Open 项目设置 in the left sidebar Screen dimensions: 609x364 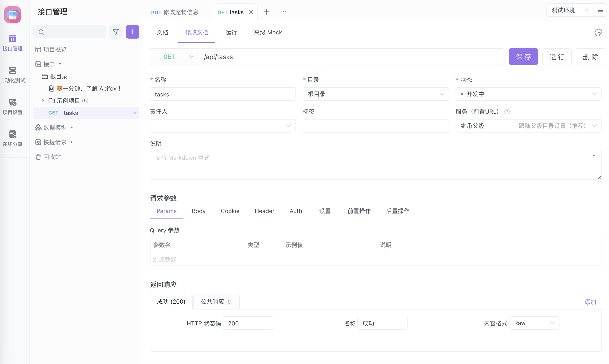tap(13, 107)
